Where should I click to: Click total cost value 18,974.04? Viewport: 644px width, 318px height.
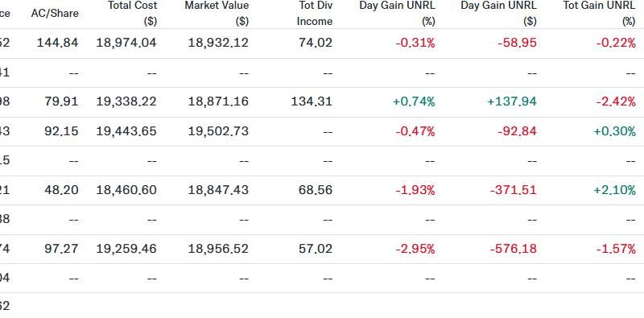[126, 43]
